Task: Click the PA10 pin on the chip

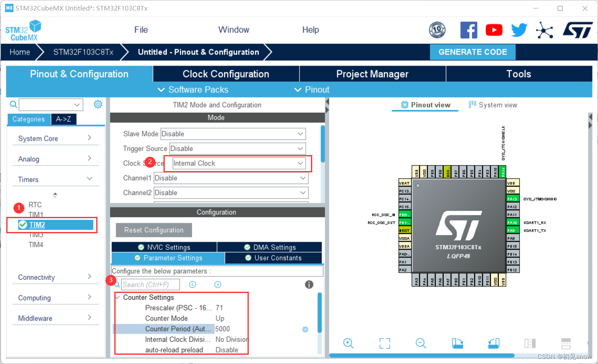Action: point(513,222)
